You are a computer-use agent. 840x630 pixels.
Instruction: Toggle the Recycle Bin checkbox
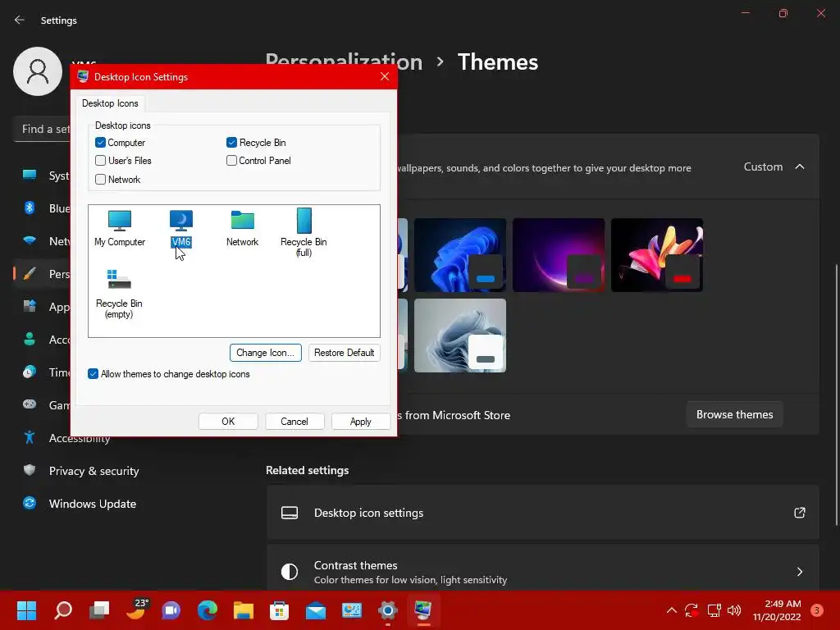[231, 143]
